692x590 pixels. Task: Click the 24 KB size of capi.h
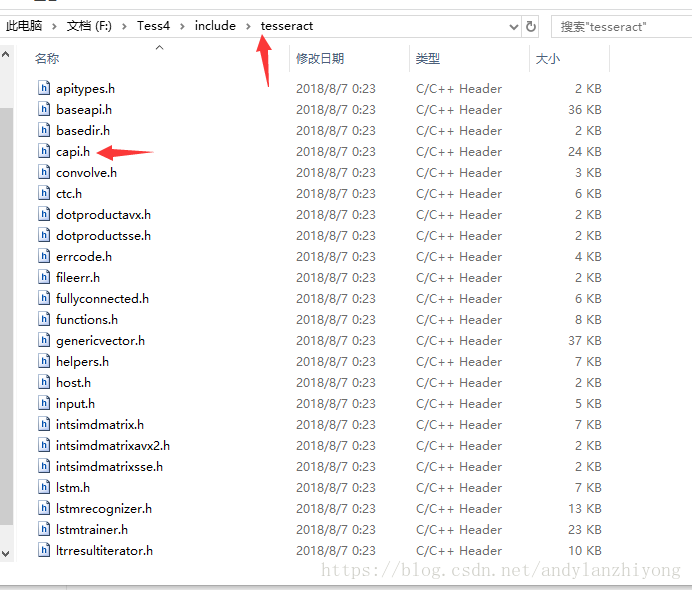point(585,152)
